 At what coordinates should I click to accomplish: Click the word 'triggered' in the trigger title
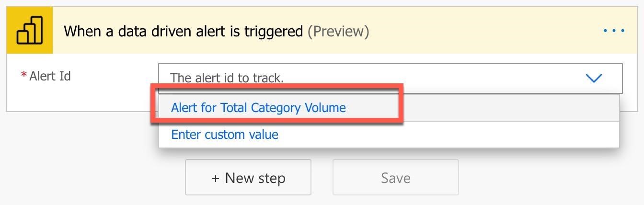point(273,32)
